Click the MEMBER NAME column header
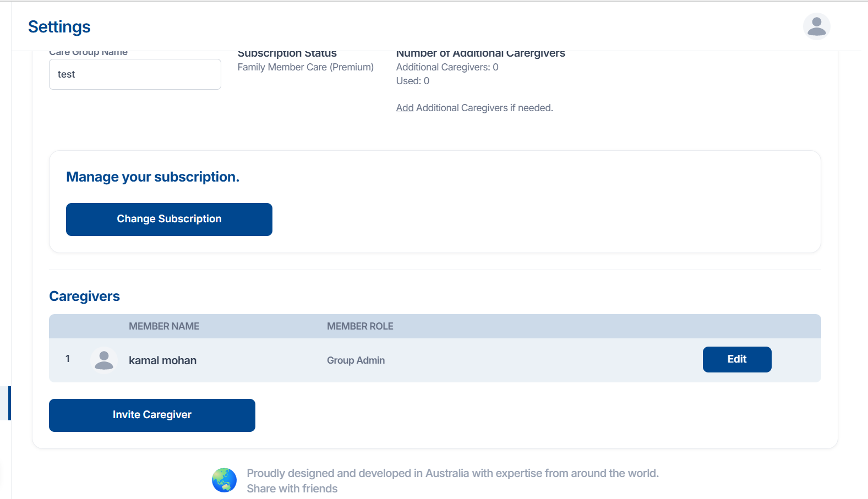 point(164,326)
